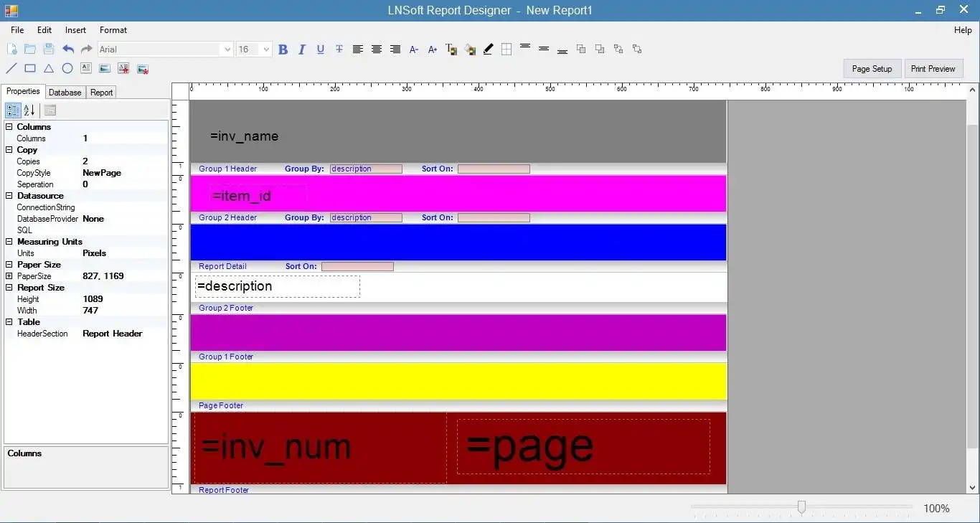Select the triangle shape tool
The height and width of the screenshot is (523, 980).
tap(49, 69)
